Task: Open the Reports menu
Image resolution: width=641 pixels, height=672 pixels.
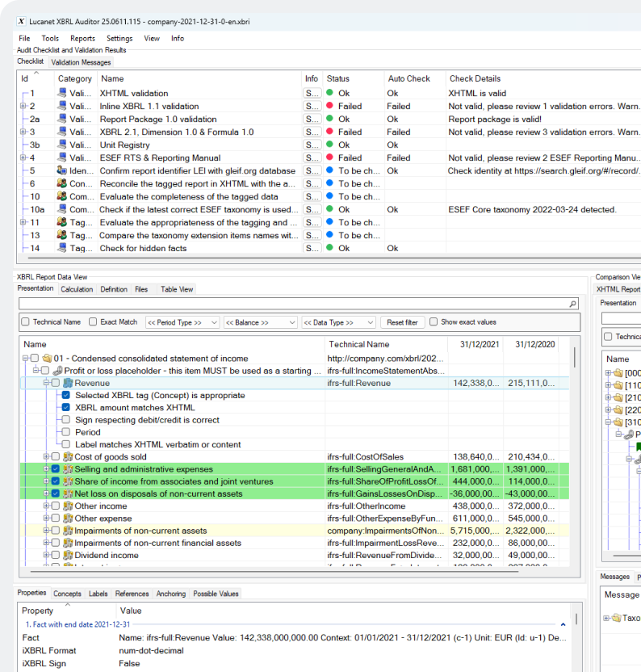Action: click(x=82, y=38)
